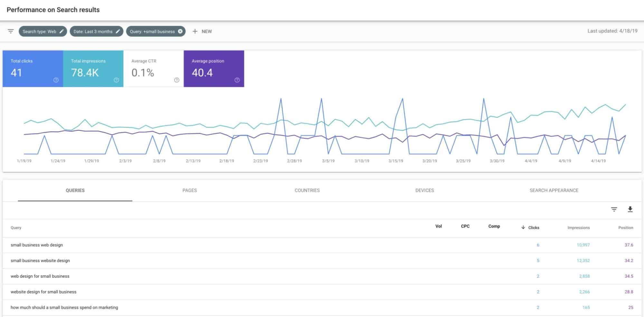Open clicks link for small business web design
This screenshot has width=644, height=317.
538,245
